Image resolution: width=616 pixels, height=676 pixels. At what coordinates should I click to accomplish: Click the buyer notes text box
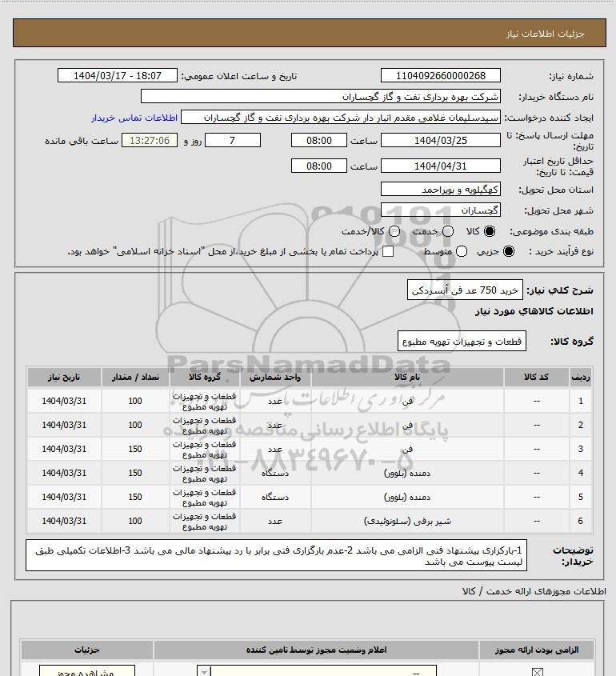pyautogui.click(x=276, y=555)
